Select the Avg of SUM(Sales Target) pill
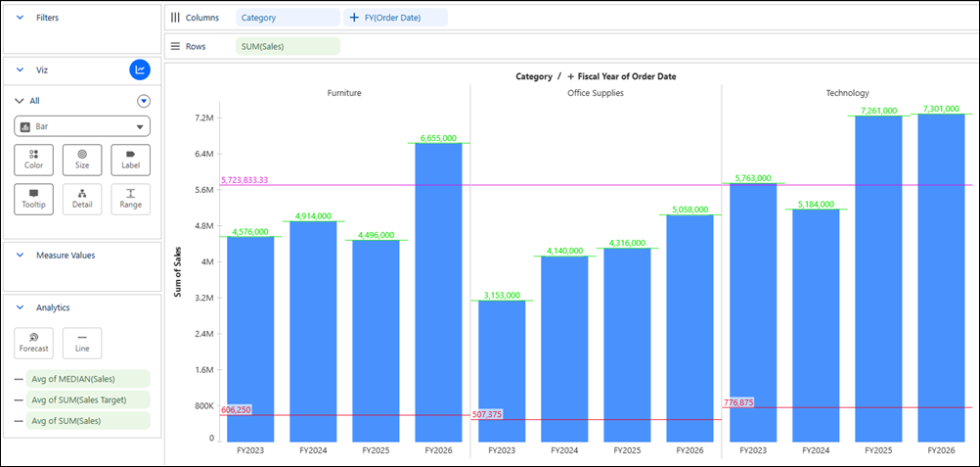Image resolution: width=980 pixels, height=467 pixels. tap(87, 400)
